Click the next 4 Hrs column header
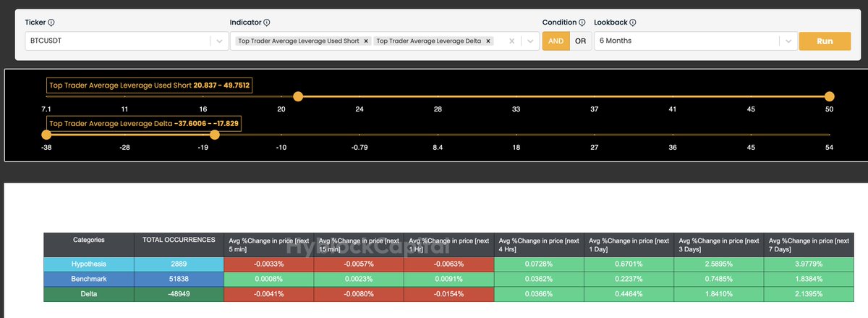 click(x=539, y=244)
